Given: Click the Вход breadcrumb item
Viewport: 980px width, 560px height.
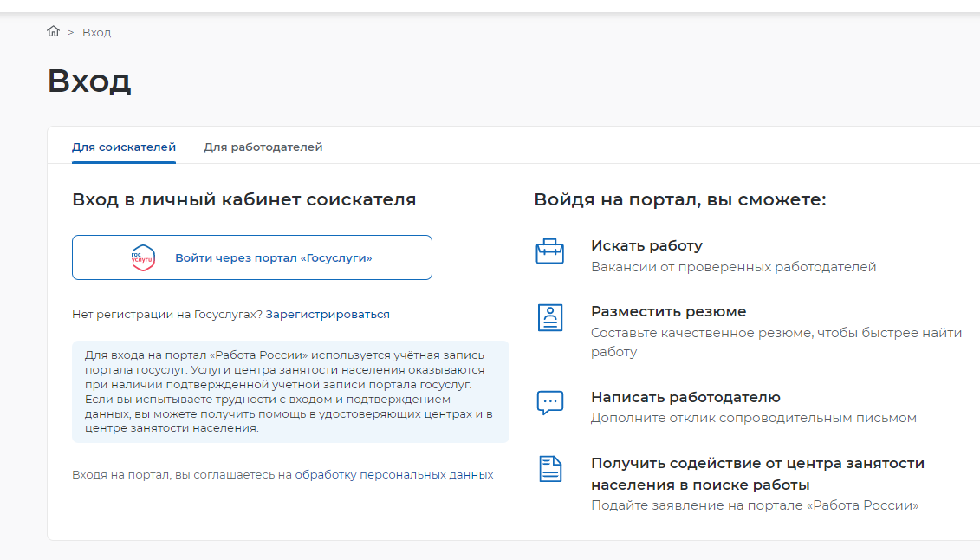Looking at the screenshot, I should (96, 33).
